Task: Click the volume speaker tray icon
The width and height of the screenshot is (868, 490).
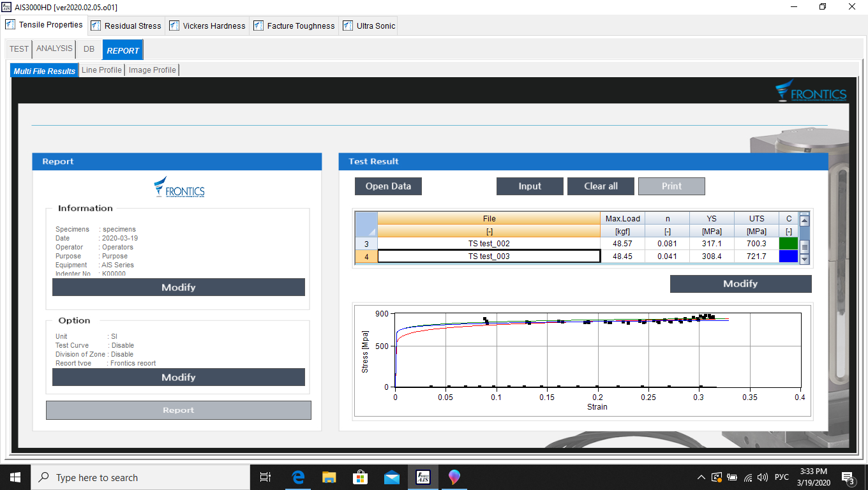Action: tap(762, 477)
